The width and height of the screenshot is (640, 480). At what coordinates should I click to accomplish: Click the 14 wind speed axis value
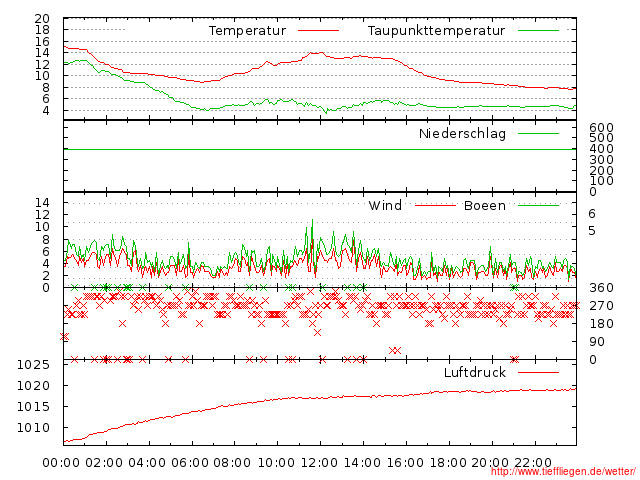[x=42, y=202]
